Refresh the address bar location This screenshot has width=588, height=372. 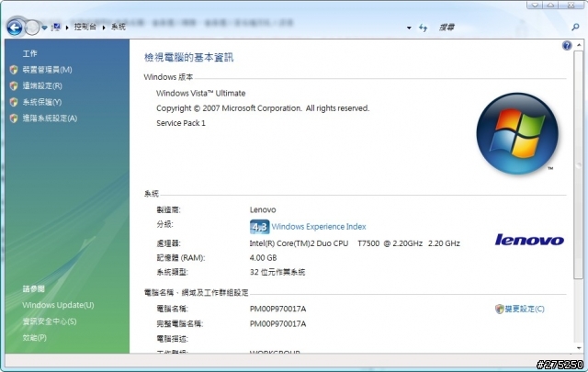click(423, 28)
